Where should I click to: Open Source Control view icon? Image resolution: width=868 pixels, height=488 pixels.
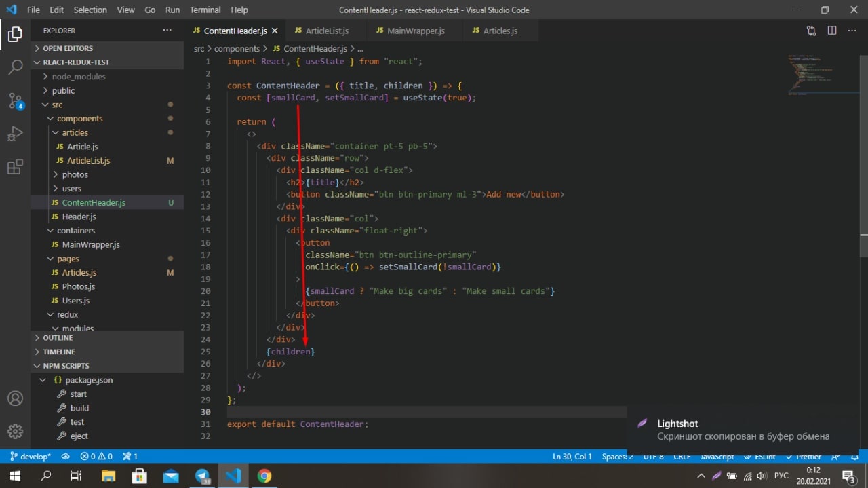click(15, 101)
